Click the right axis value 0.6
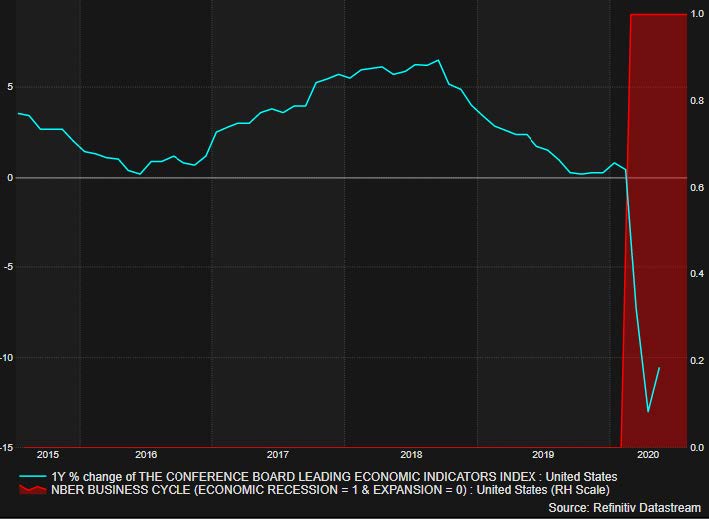The height and width of the screenshot is (519, 709). click(x=697, y=187)
